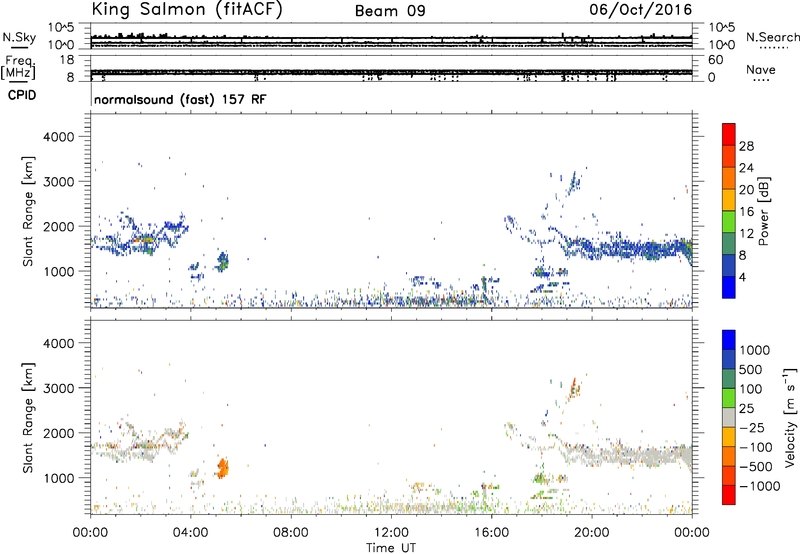Click the date "06/Oct/2016"

click(x=641, y=10)
